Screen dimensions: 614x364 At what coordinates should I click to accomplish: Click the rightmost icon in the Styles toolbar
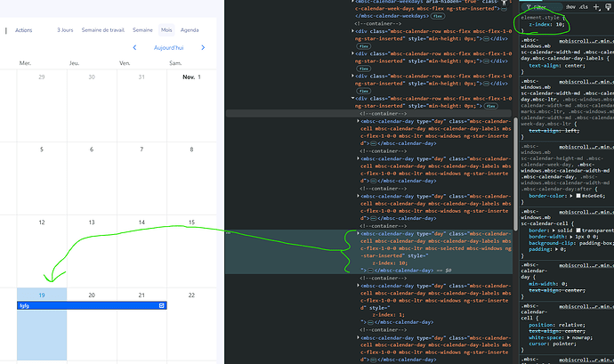coord(610,6)
